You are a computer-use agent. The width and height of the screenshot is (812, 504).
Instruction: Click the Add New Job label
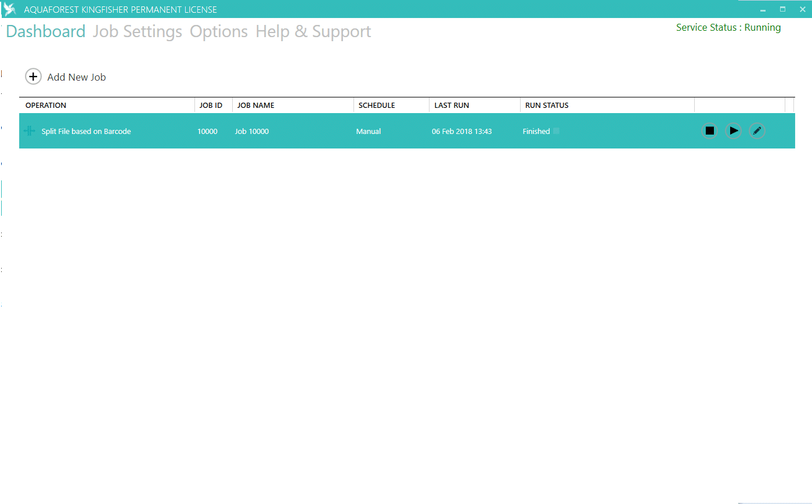pos(77,77)
